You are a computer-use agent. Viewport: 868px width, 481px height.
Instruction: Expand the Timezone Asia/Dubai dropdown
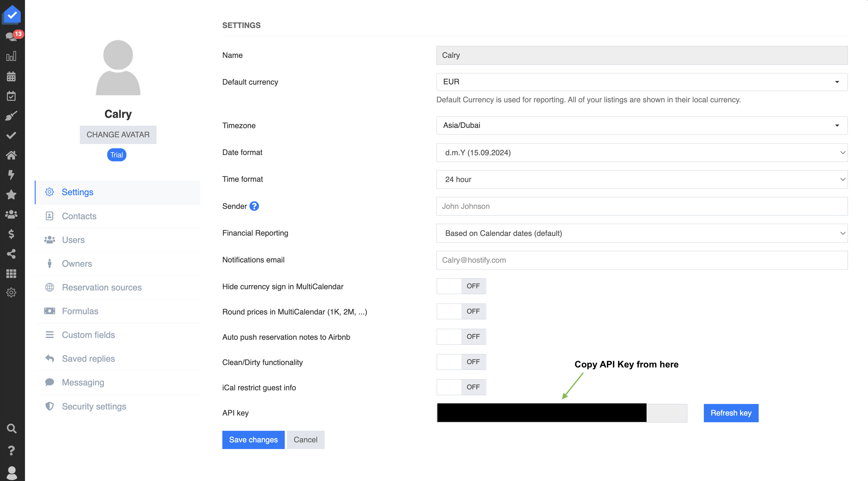point(642,125)
